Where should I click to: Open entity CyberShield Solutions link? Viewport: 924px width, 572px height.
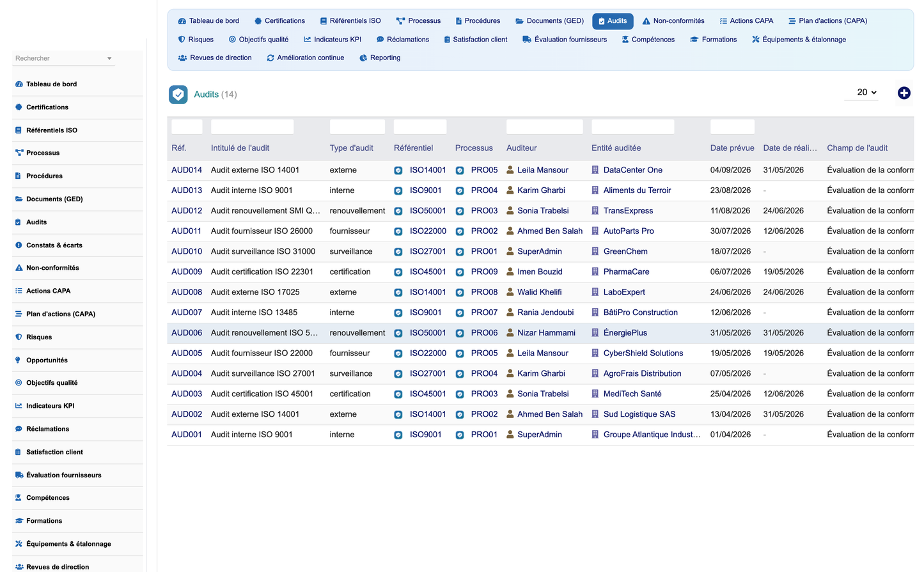(x=643, y=353)
